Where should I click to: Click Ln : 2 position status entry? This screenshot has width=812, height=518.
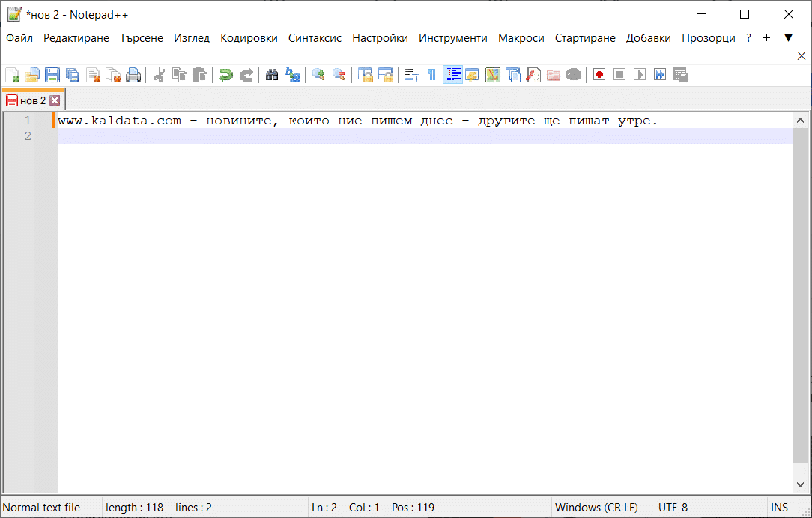(324, 508)
